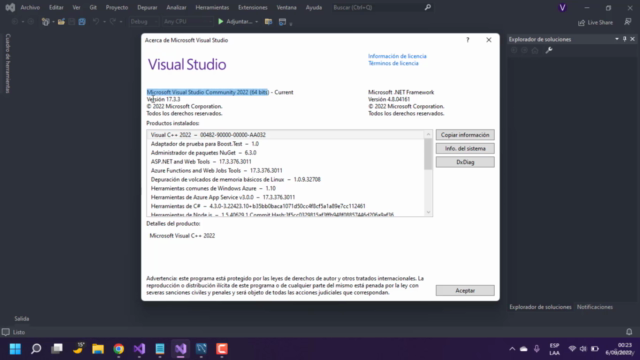The width and height of the screenshot is (640, 360).
Task: Click the Navigate Forward toolbar icon
Action: click(31, 22)
